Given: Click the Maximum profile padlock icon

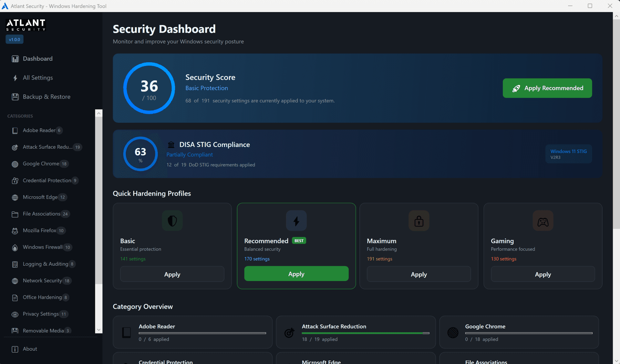Looking at the screenshot, I should pos(418,221).
